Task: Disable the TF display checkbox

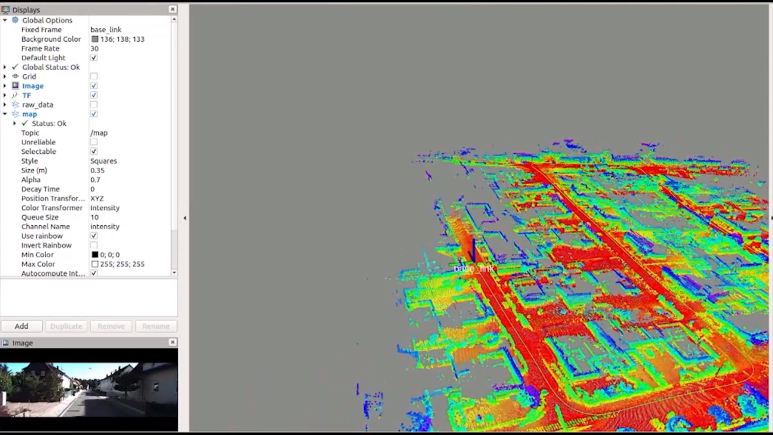Action: pyautogui.click(x=94, y=95)
